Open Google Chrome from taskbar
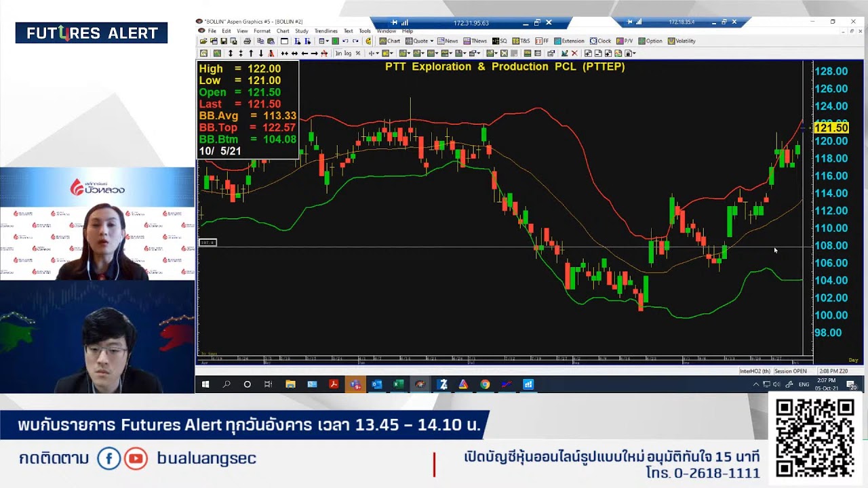Viewport: 868px width, 488px height. click(485, 384)
